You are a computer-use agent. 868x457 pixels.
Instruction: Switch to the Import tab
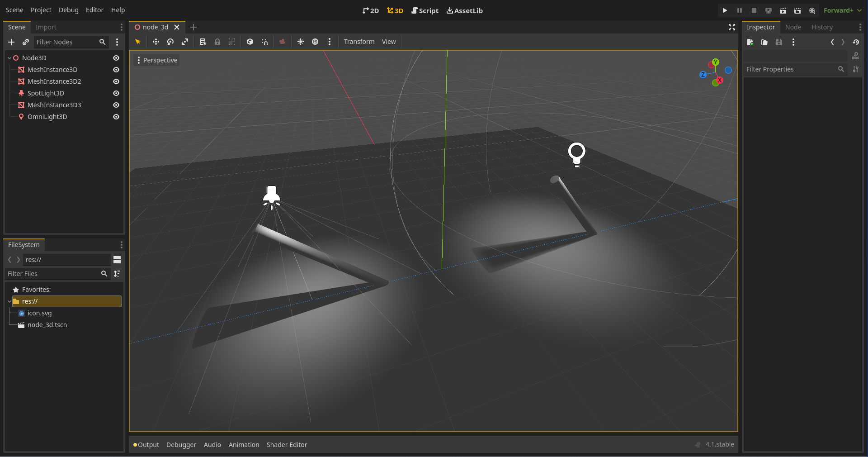[46, 27]
